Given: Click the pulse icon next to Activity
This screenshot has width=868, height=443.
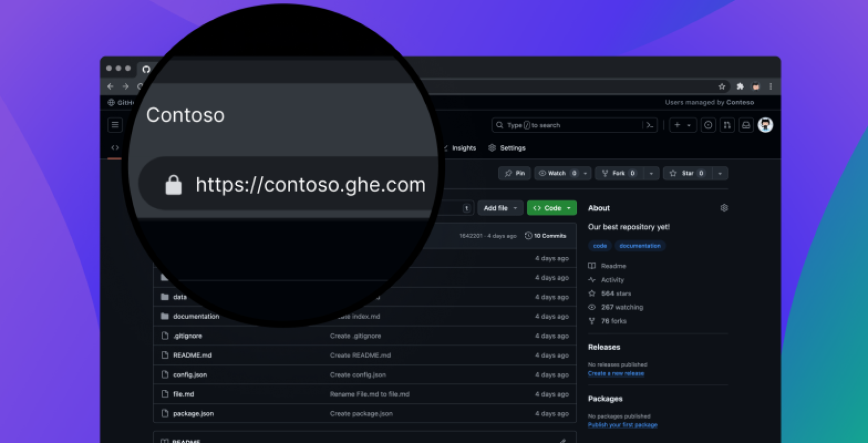Looking at the screenshot, I should [x=592, y=279].
